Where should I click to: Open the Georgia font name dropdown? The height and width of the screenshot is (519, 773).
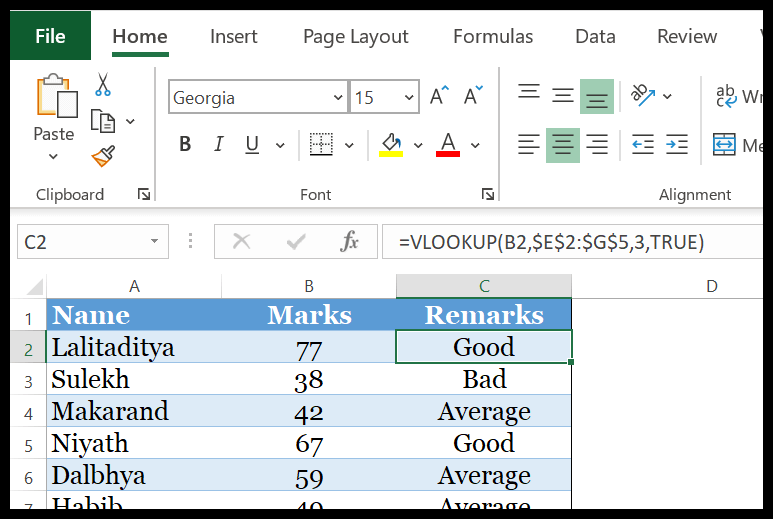338,97
